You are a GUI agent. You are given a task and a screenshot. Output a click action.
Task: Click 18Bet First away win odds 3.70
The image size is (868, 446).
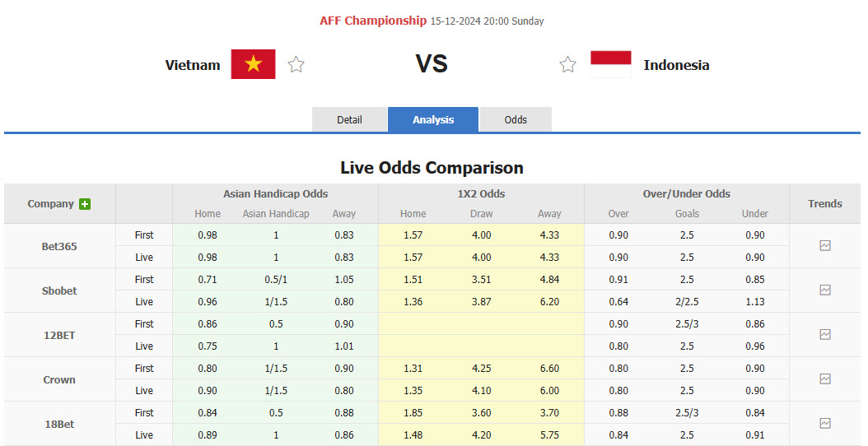click(549, 412)
